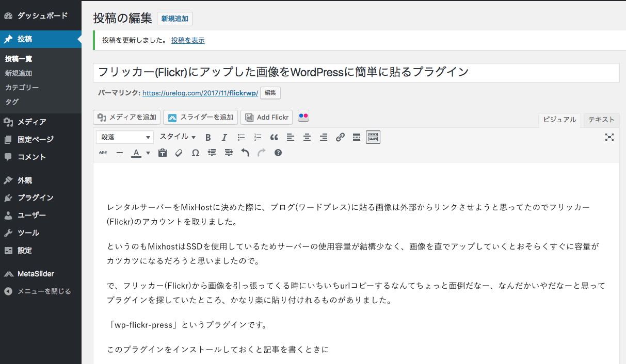Align text right
Screen dimensions: 626x364
324,137
